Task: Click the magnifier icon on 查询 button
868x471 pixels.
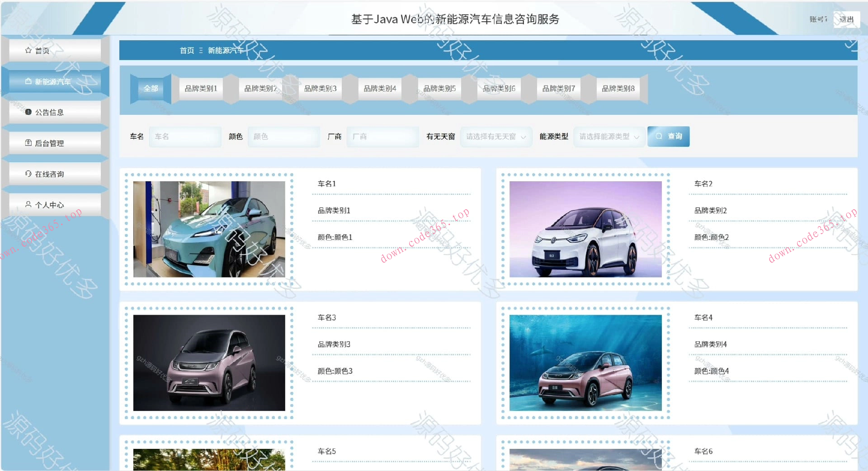Action: click(659, 136)
